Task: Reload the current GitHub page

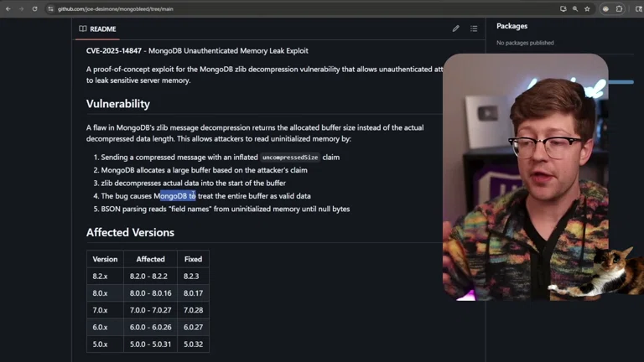Action: (34, 8)
